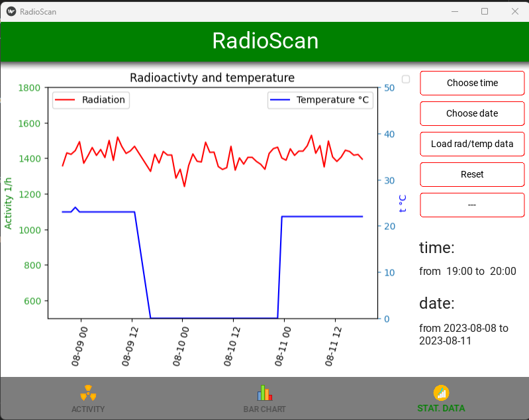Click the Bar Chart icon
Image resolution: width=529 pixels, height=420 pixels.
265,393
